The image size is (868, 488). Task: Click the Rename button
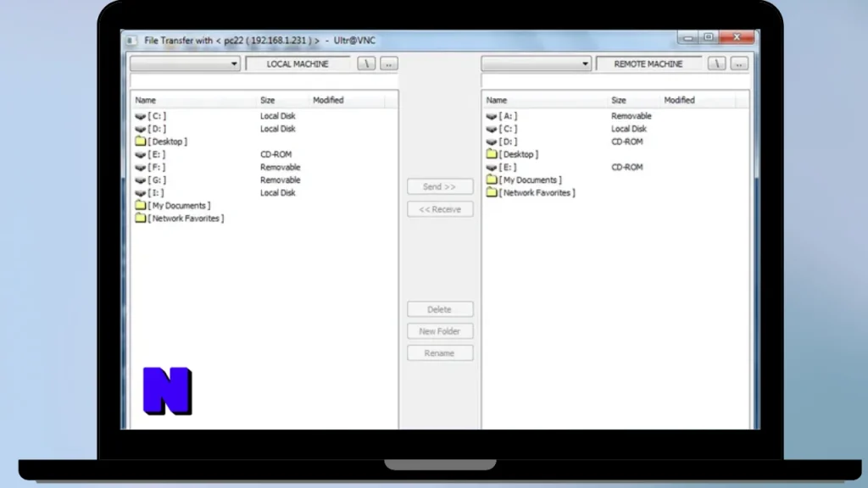point(440,353)
